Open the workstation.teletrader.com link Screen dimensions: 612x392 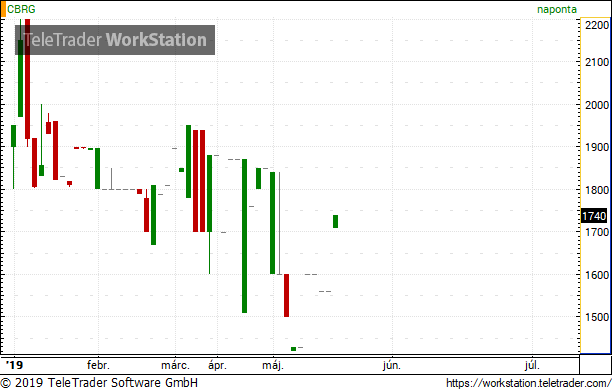528,383
